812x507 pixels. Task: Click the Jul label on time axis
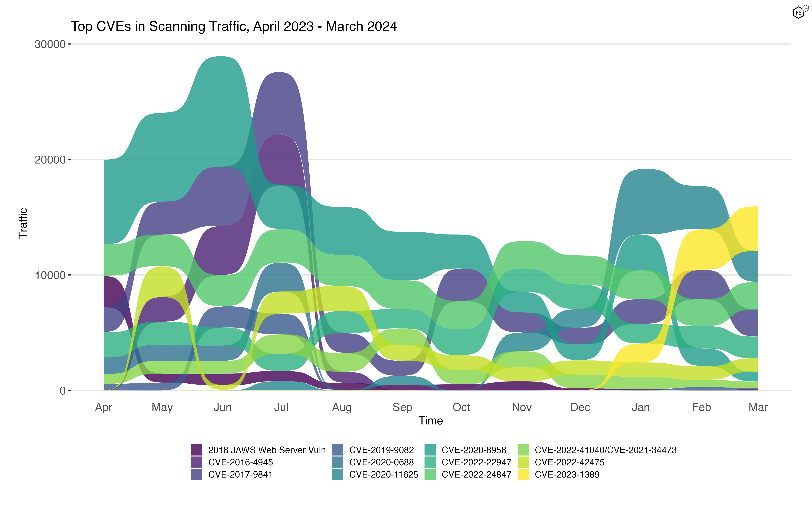coord(281,407)
